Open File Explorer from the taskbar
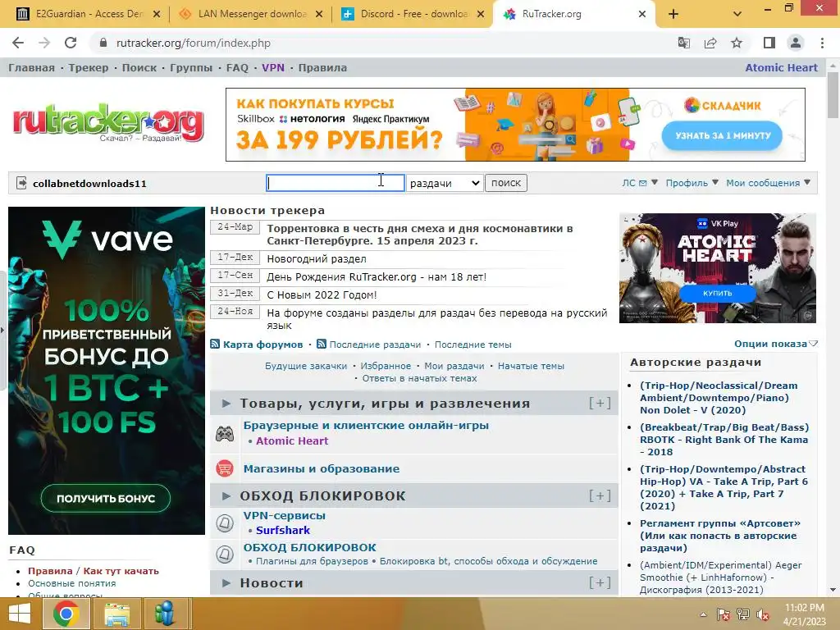The height and width of the screenshot is (630, 840). pyautogui.click(x=116, y=614)
